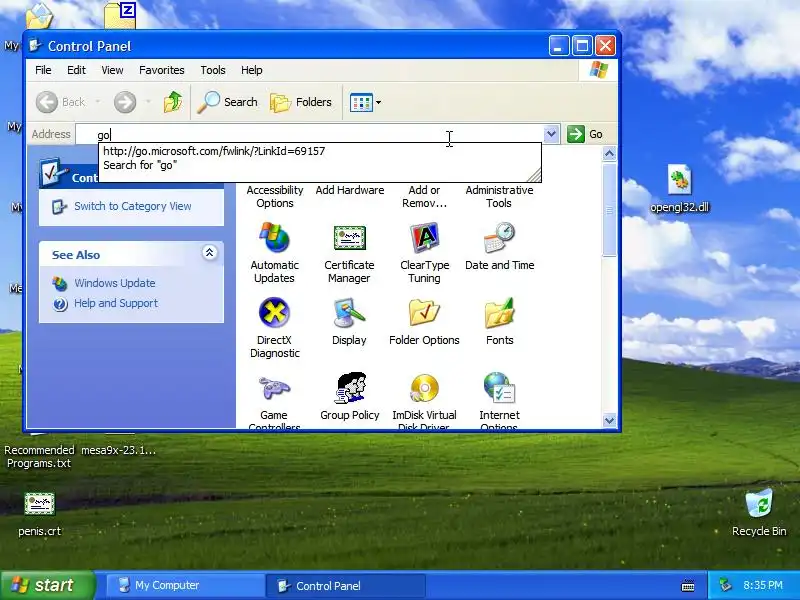Viewport: 800px width, 600px height.
Task: Open the File menu
Action: pos(43,70)
